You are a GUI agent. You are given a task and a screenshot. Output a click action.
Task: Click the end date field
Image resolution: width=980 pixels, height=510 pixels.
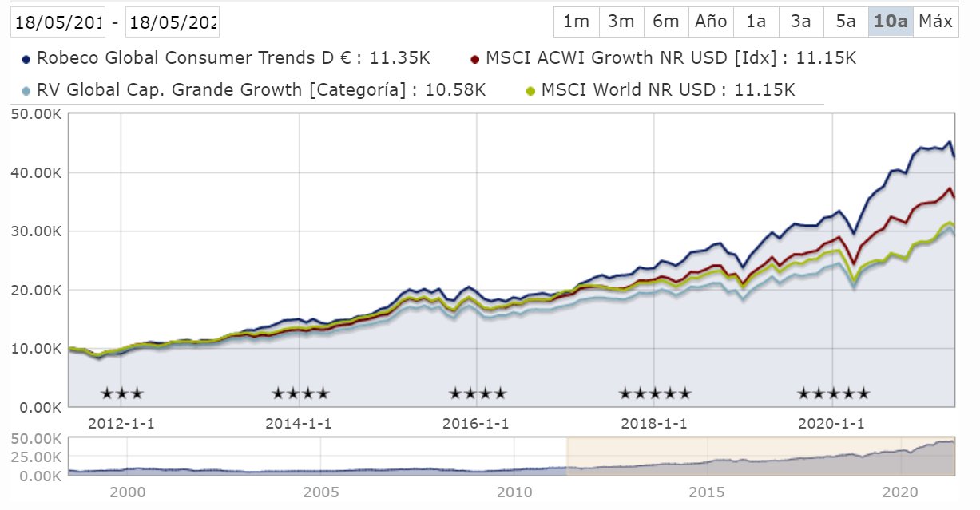[173, 22]
